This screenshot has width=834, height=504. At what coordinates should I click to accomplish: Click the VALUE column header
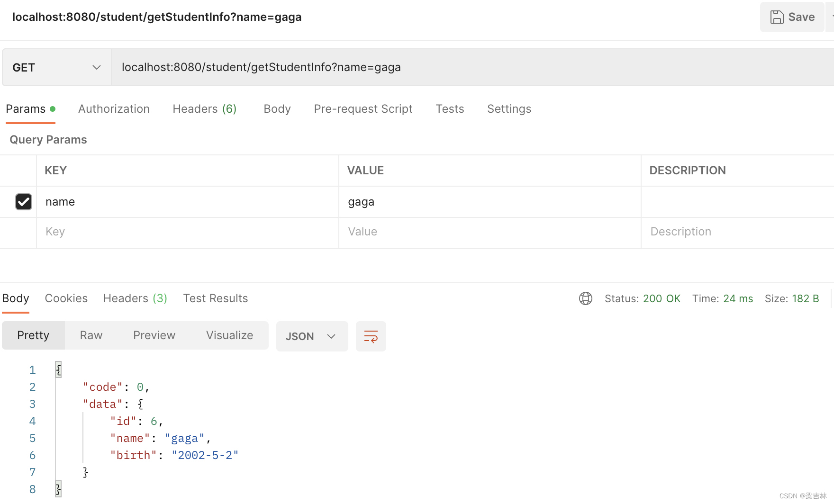pos(365,171)
